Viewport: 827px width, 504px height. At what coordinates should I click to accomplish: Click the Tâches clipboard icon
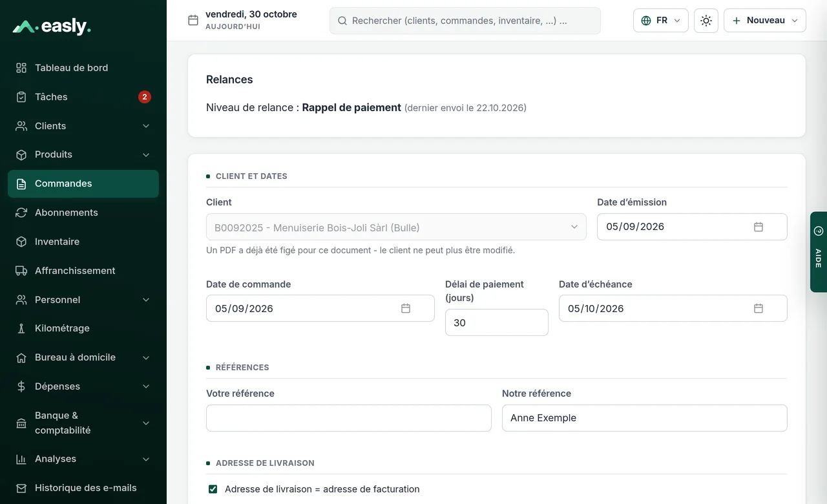[21, 97]
